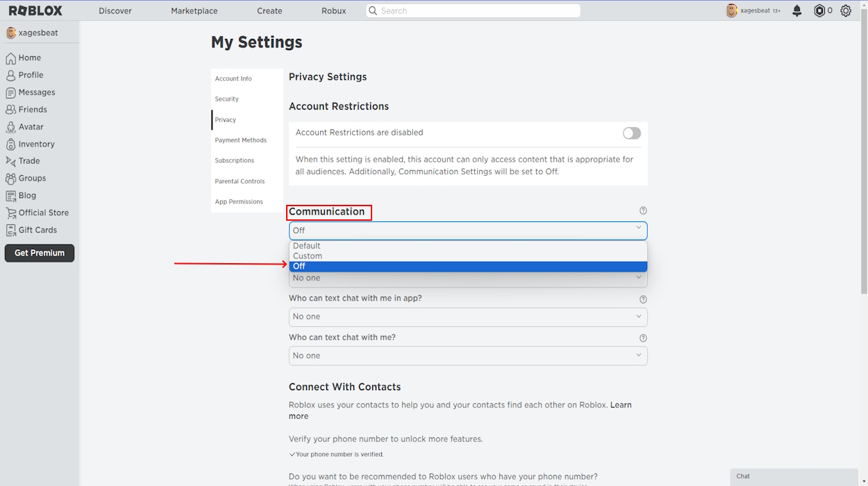This screenshot has height=486, width=868.
Task: Enable the Account Restrictions toggle
Action: tap(631, 133)
